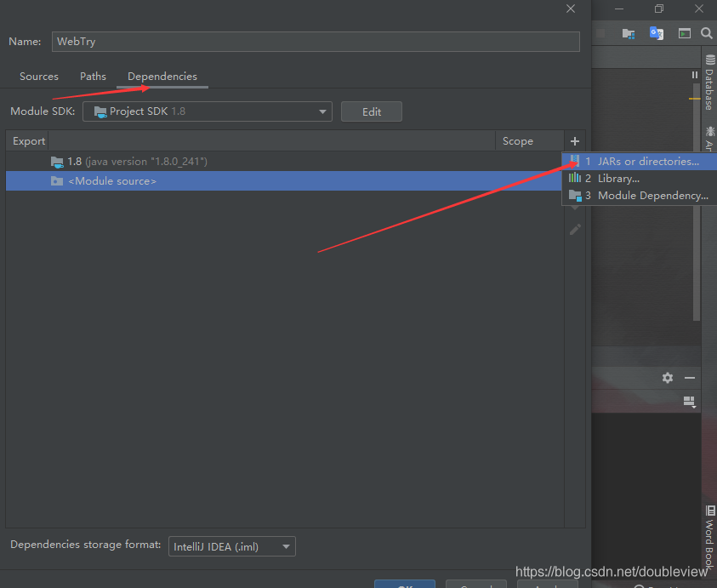Select Library option in the add menu
Image resolution: width=717 pixels, height=588 pixels.
tap(618, 179)
